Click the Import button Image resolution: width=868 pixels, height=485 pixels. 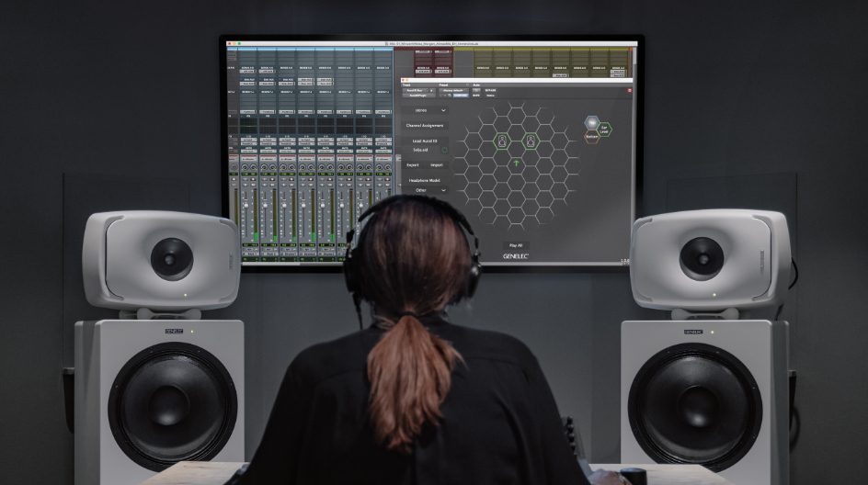437,165
